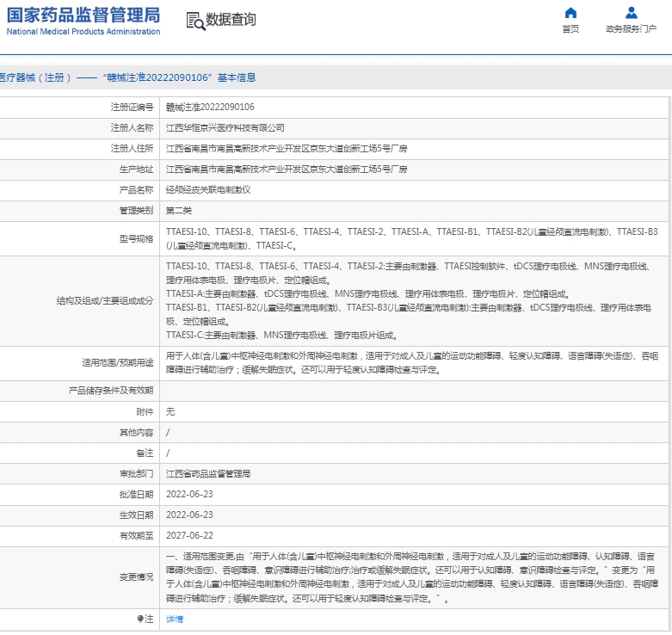672x635 pixels.
Task: Select product name 经颅经皮关联电刺激仪
Action: 208,190
